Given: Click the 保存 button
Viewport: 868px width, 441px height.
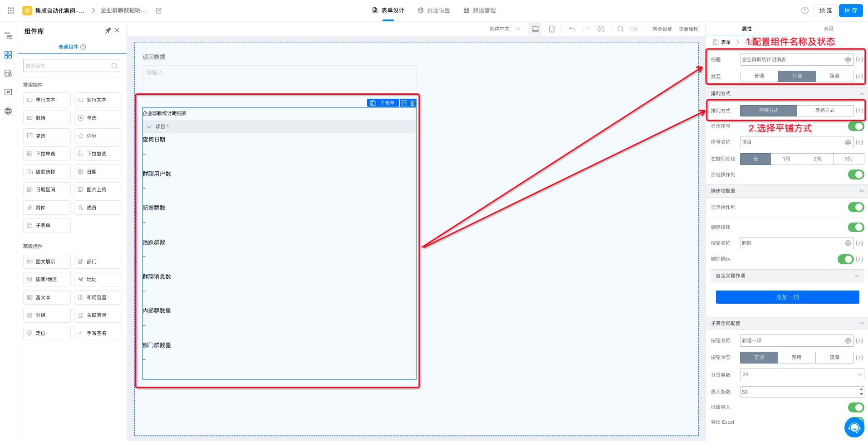Looking at the screenshot, I should 851,10.
